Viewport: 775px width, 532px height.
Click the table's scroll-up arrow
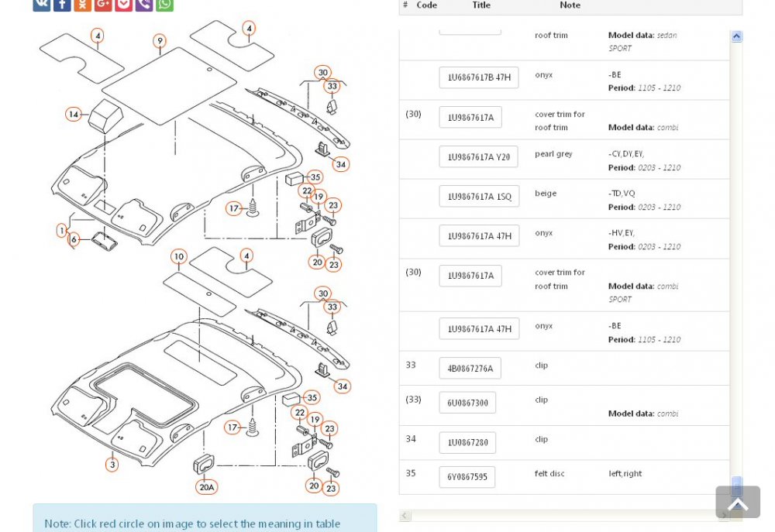(736, 36)
